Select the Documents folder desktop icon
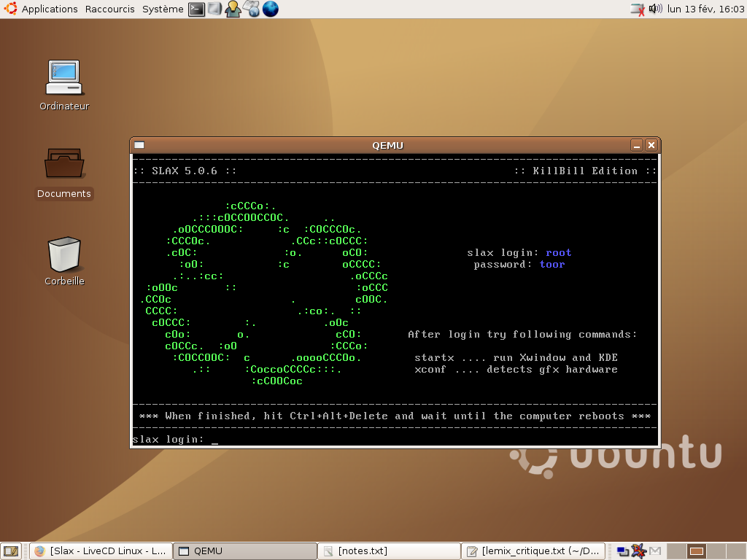Image resolution: width=747 pixels, height=560 pixels. (x=64, y=174)
